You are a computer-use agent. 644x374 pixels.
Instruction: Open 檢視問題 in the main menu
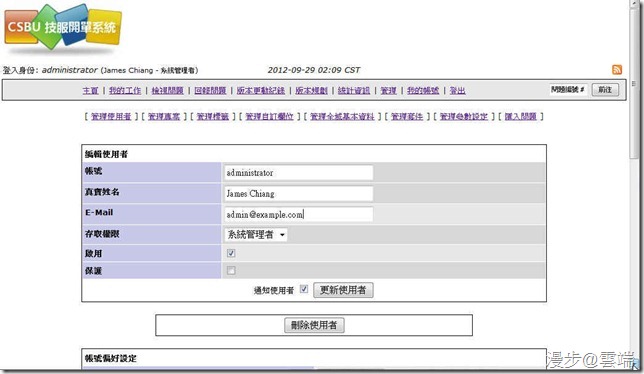[168, 90]
